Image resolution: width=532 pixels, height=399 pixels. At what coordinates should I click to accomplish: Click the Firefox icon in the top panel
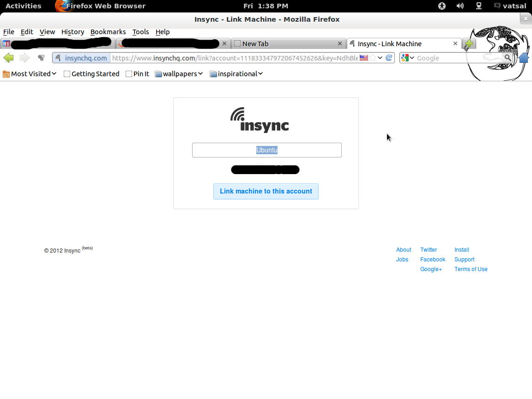coord(63,6)
